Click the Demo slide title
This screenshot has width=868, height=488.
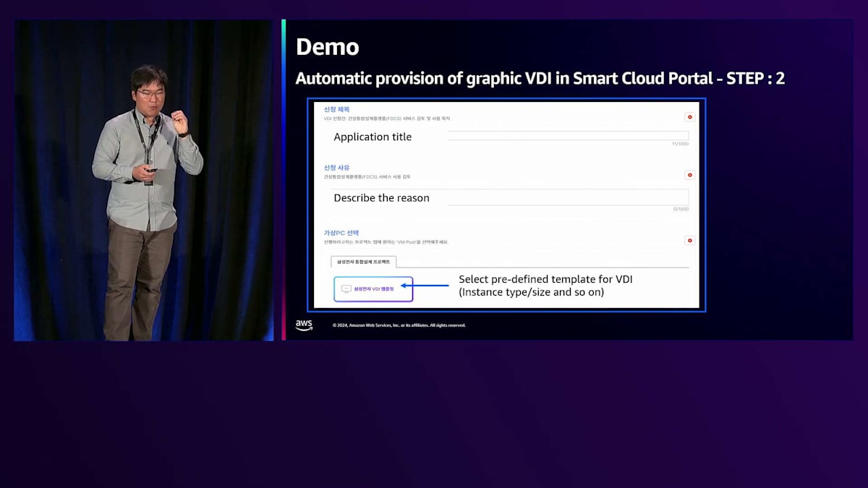327,47
